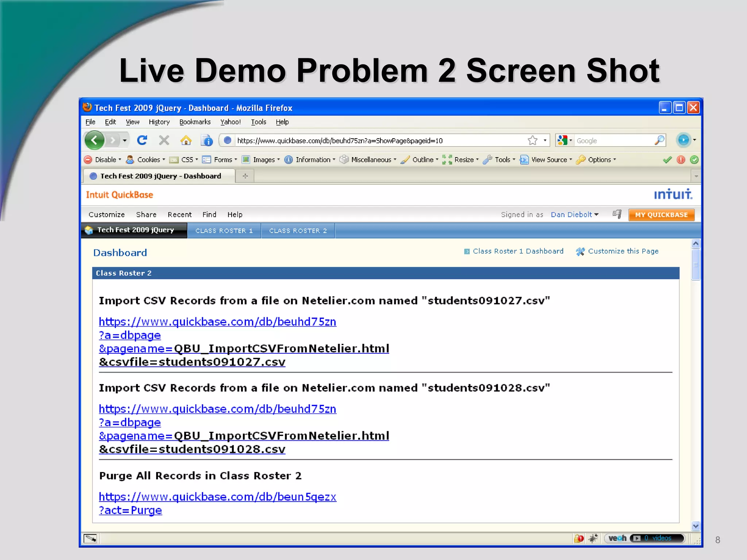Click the greyed forward arrow button
The image size is (747, 560).
(113, 140)
